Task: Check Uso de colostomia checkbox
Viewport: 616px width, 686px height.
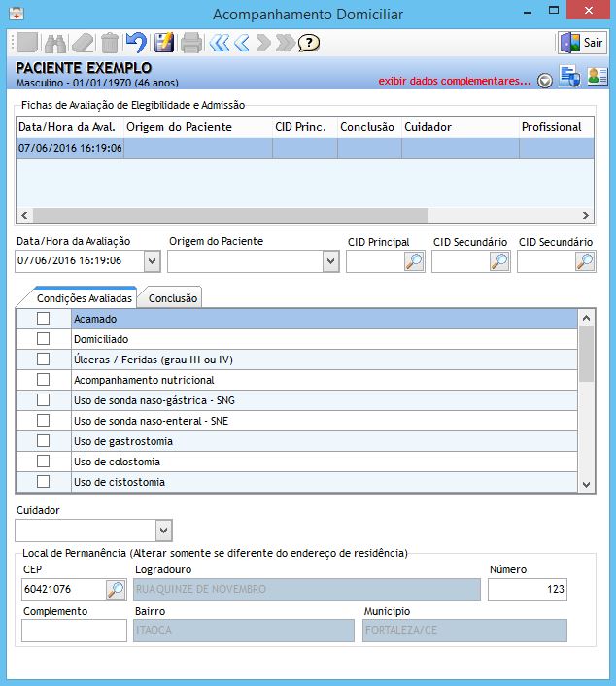Action: coord(43,462)
